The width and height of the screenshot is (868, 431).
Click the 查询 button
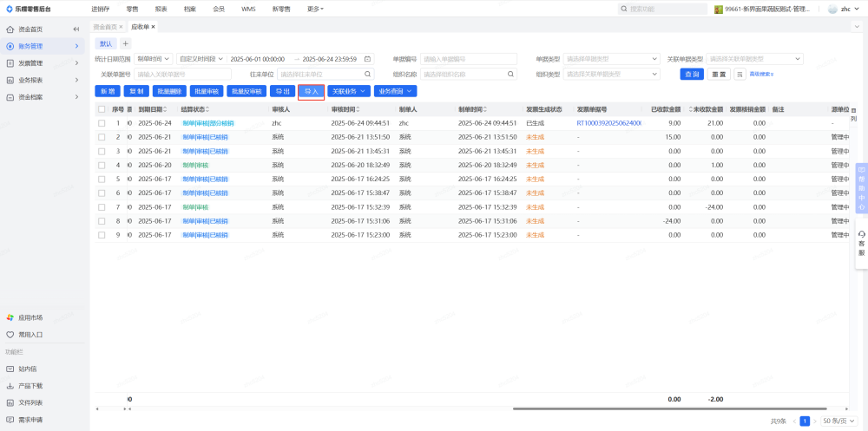pos(692,75)
